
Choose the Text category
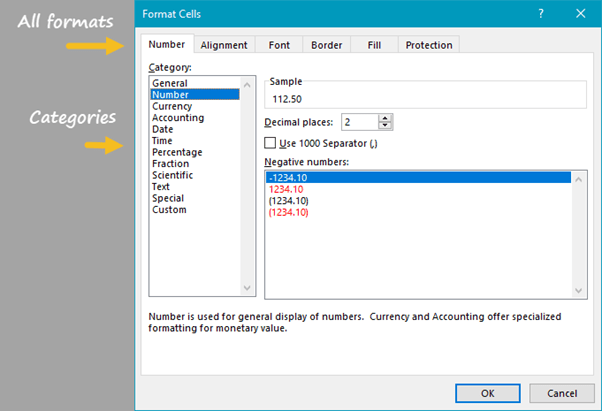(195, 187)
